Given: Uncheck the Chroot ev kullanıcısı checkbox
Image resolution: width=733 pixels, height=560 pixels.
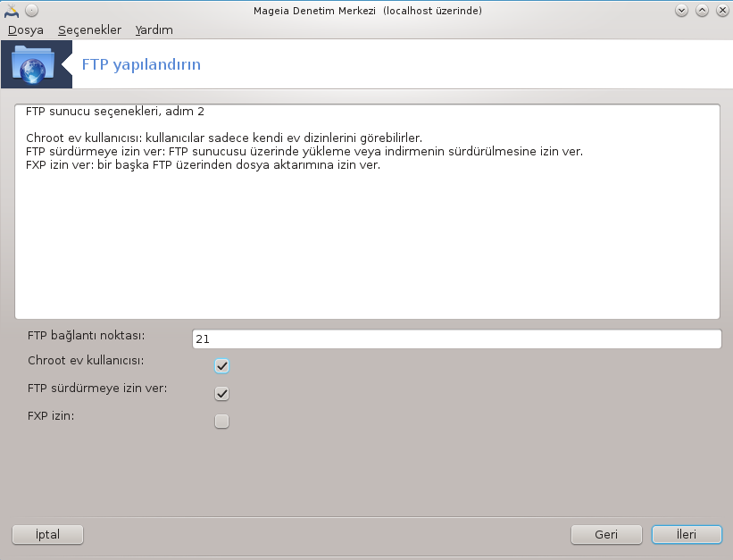Looking at the screenshot, I should [x=221, y=366].
